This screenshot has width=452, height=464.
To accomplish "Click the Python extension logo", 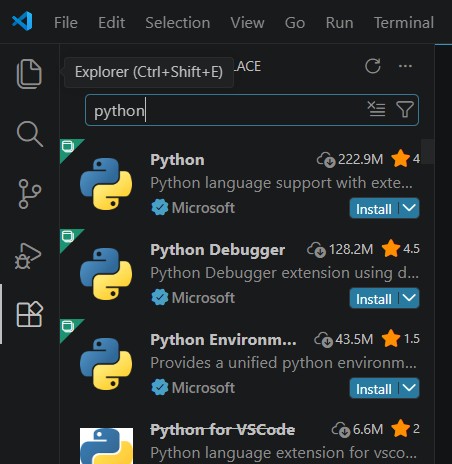I will 106,184.
